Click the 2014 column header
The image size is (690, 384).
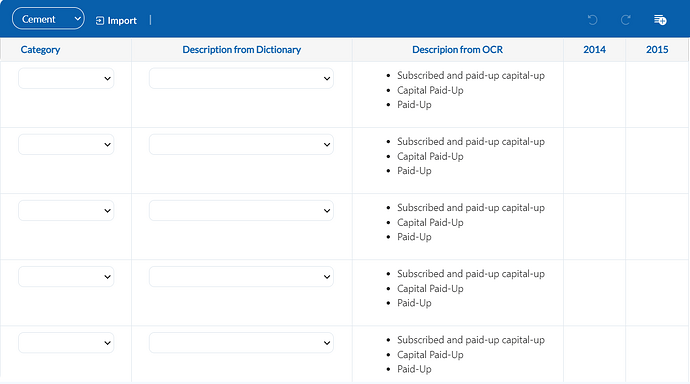click(595, 50)
